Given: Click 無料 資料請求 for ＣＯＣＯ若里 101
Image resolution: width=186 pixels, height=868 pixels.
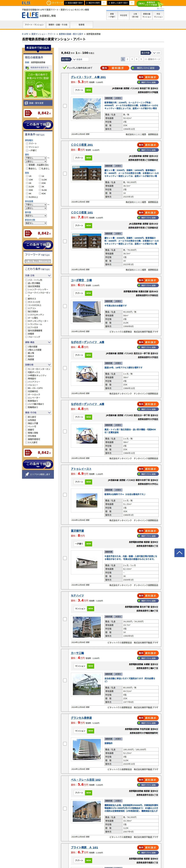Looking at the screenshot, I should pyautogui.click(x=148, y=213).
